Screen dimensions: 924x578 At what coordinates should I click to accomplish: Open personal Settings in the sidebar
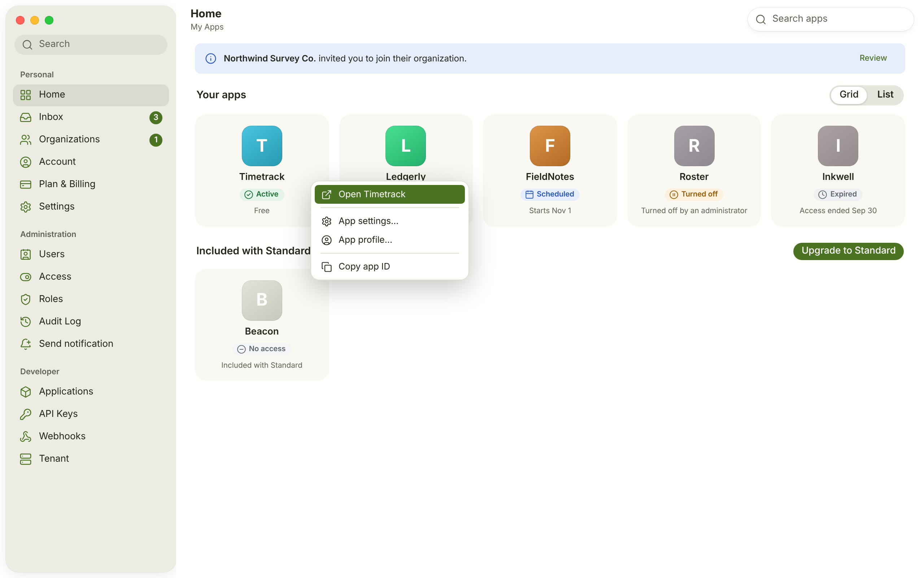[91, 206]
